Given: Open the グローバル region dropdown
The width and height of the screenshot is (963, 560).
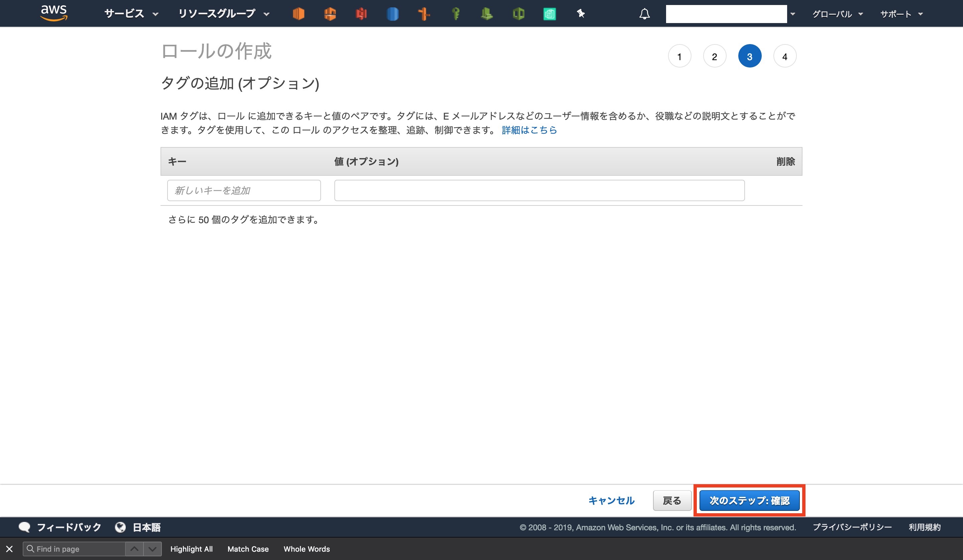Looking at the screenshot, I should (x=837, y=14).
